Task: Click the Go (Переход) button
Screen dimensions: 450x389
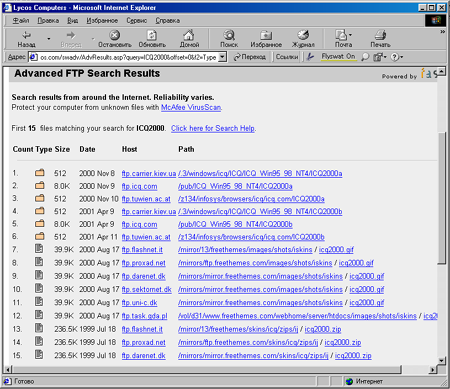Action: 250,57
